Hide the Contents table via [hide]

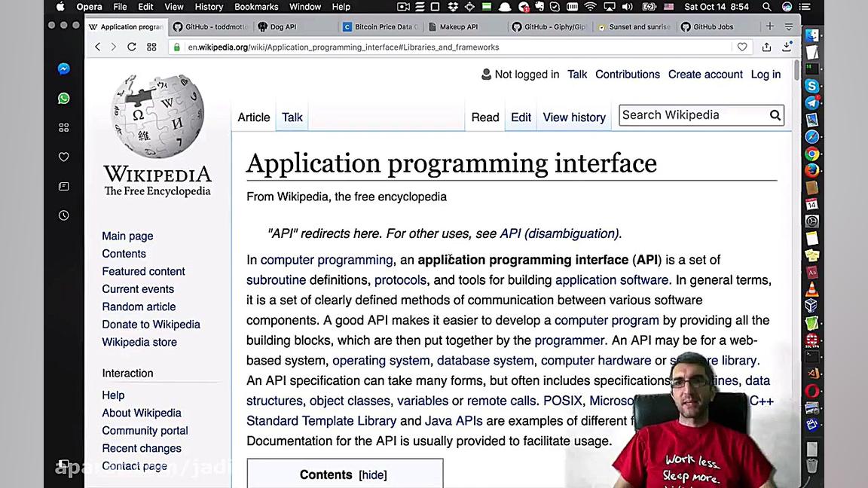pyautogui.click(x=373, y=475)
